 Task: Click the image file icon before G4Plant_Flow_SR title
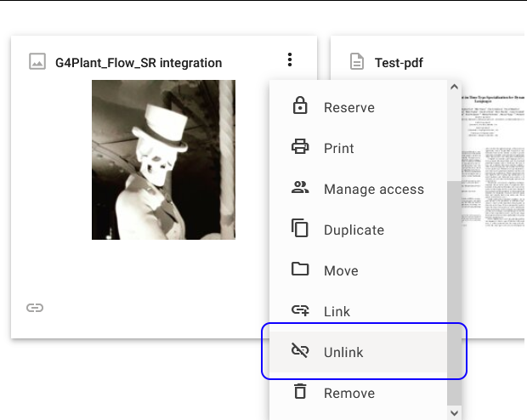[x=37, y=62]
